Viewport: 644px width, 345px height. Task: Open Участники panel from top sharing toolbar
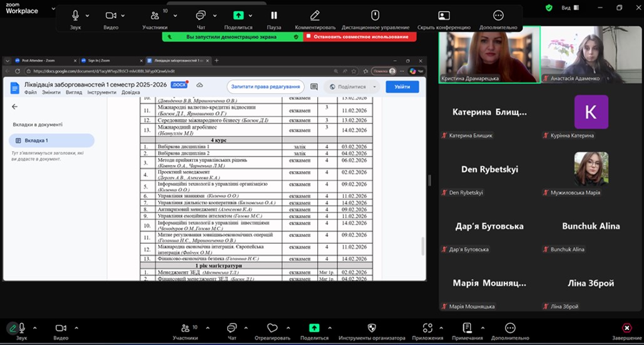tap(155, 16)
